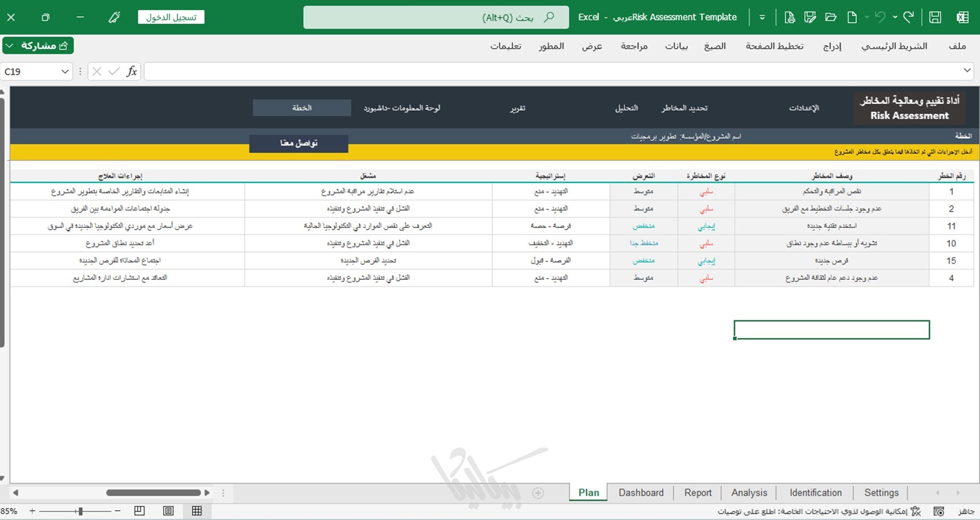Open an existing file with folder icon
This screenshot has height=520, width=980.
(x=831, y=17)
